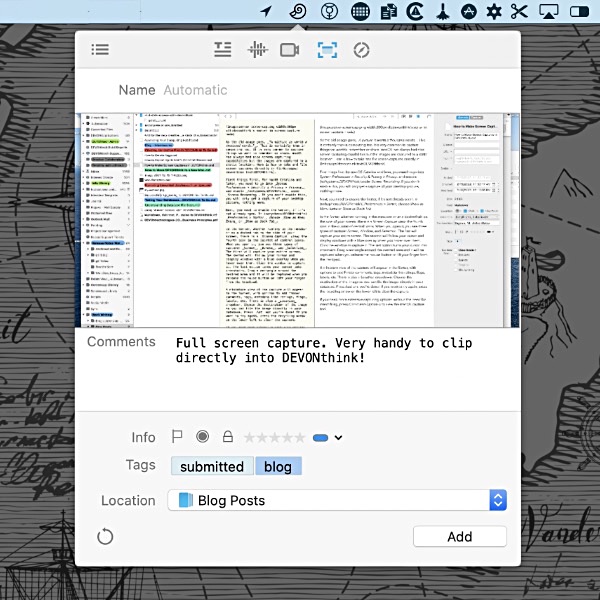Select the submitted tag
The width and height of the screenshot is (600, 600).
point(212,466)
